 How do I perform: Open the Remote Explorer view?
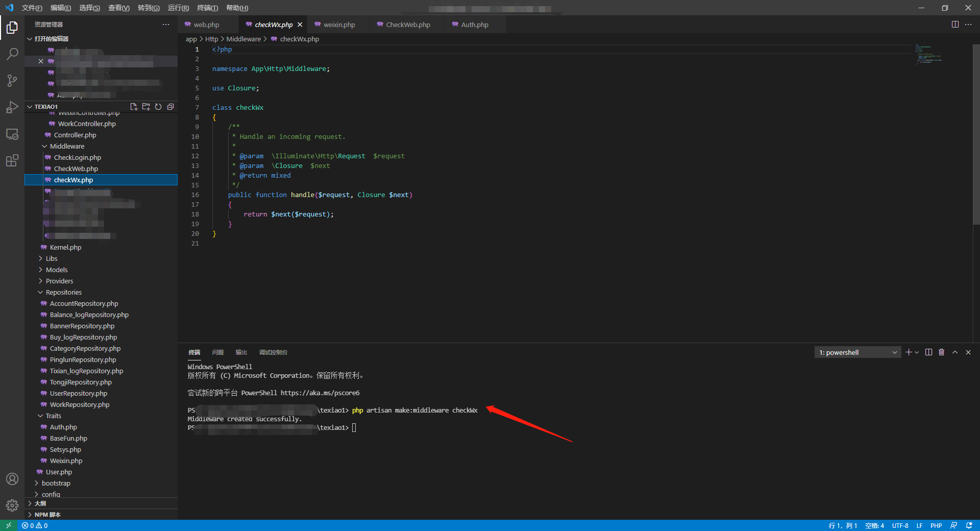pos(12,134)
